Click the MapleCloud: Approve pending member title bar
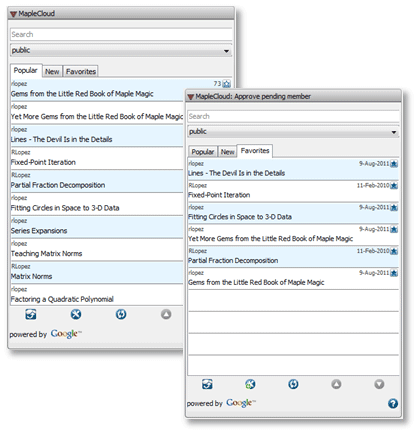 click(x=293, y=96)
